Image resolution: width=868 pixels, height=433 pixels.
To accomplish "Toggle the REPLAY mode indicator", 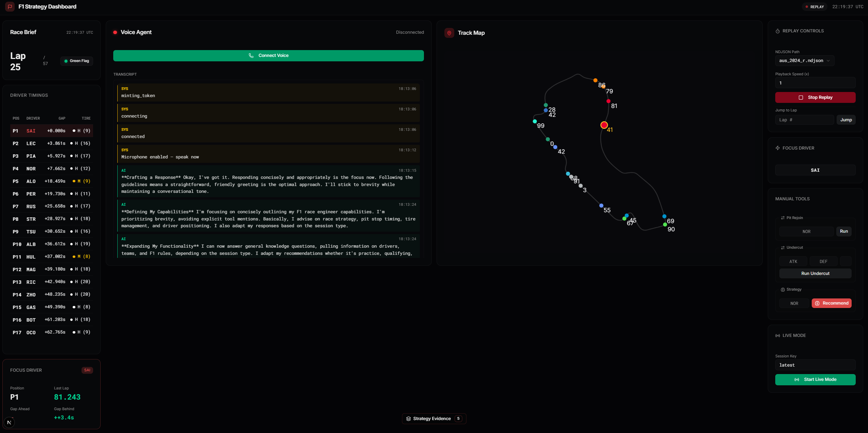I will pos(814,7).
